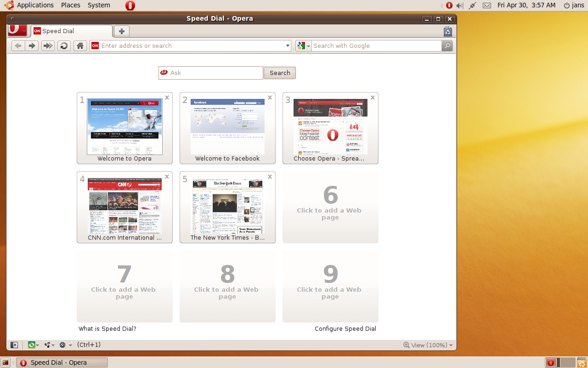Click the Search button next to Ask field
Image resolution: width=588 pixels, height=368 pixels.
click(x=280, y=73)
